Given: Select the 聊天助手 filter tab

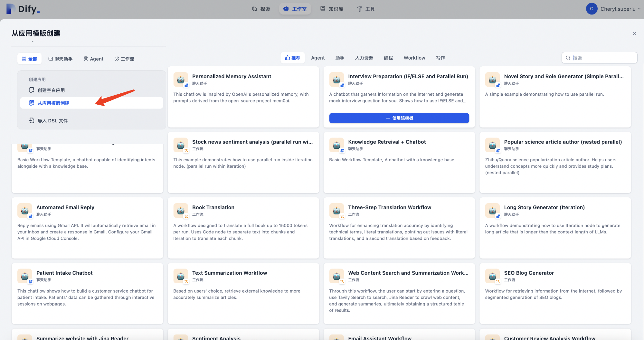Looking at the screenshot, I should click(x=61, y=59).
